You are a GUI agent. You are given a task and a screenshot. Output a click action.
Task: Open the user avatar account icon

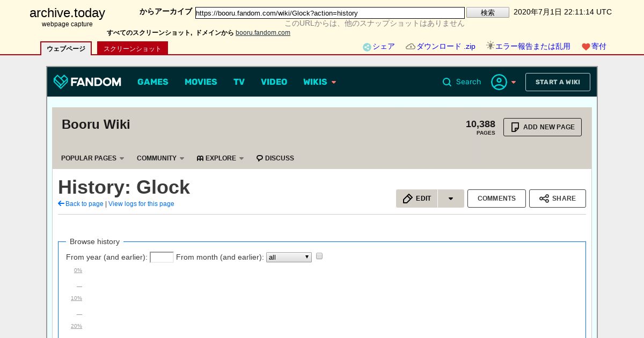pyautogui.click(x=499, y=82)
